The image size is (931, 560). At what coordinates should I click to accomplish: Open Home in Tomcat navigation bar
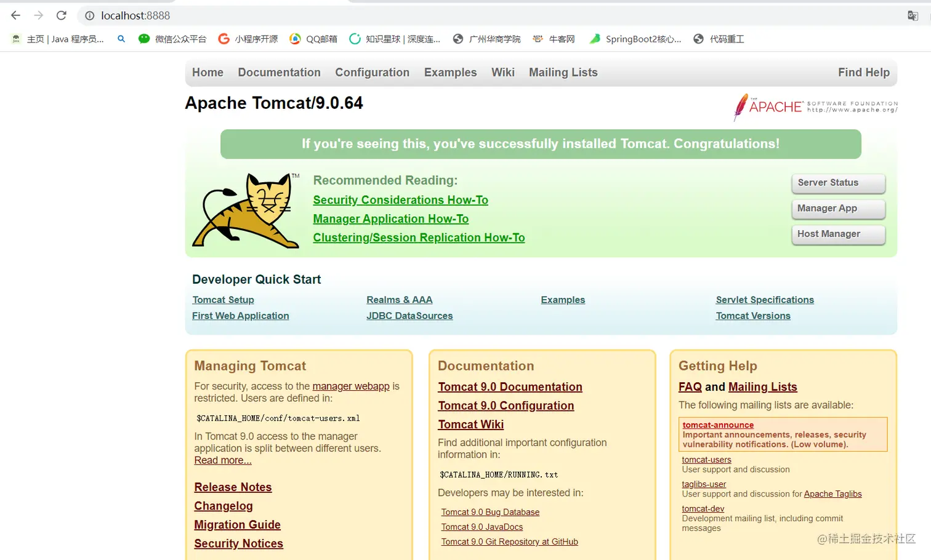click(x=208, y=73)
